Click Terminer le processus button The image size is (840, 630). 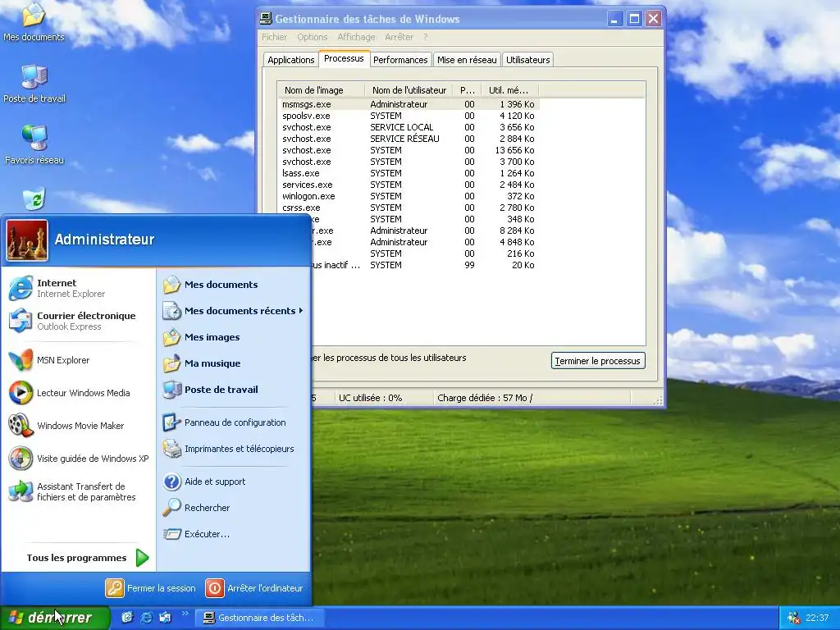tap(598, 361)
